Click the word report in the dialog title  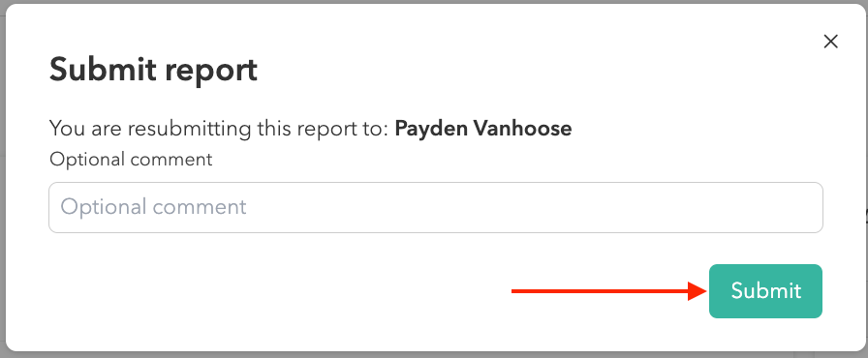(x=210, y=72)
